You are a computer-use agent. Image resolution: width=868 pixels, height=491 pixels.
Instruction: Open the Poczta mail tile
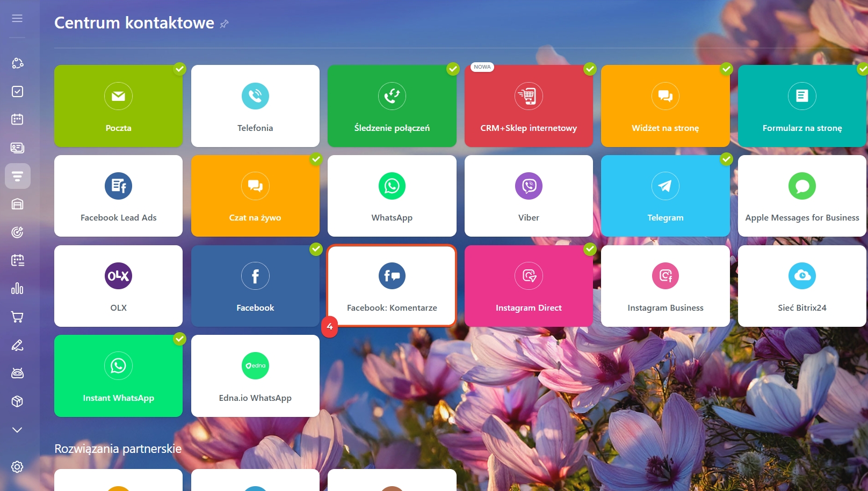click(x=118, y=106)
